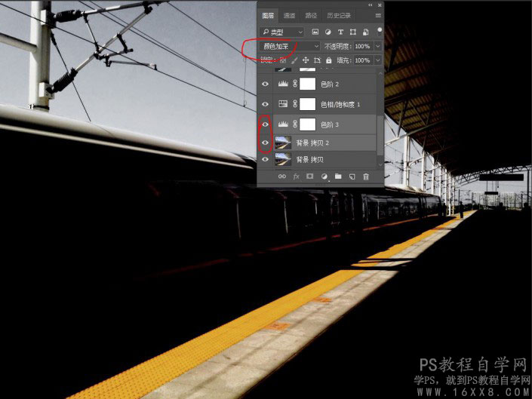Open the 类型 filter type dropdown
The width and height of the screenshot is (532, 399).
281,32
